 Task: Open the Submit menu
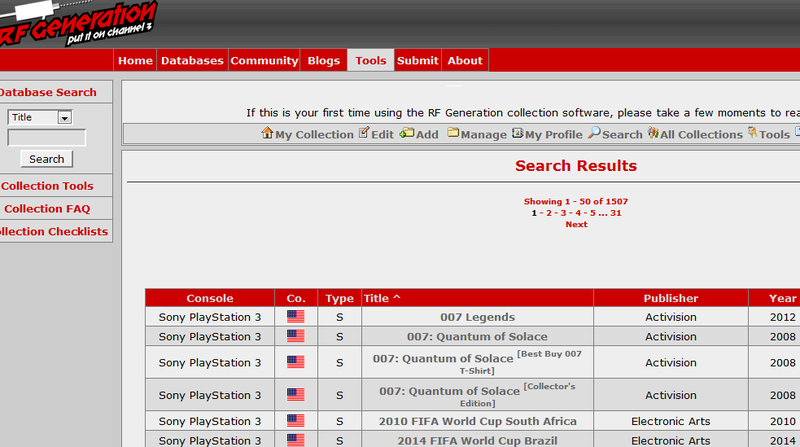418,60
